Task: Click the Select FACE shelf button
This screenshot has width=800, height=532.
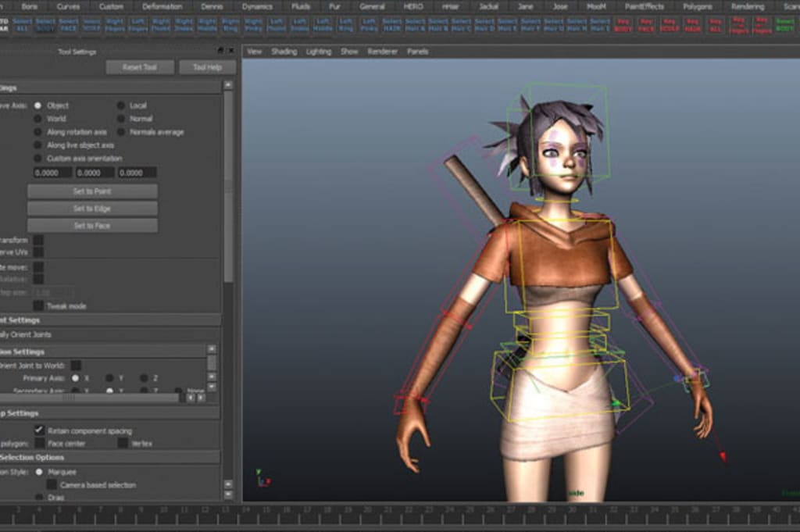Action: pyautogui.click(x=69, y=24)
